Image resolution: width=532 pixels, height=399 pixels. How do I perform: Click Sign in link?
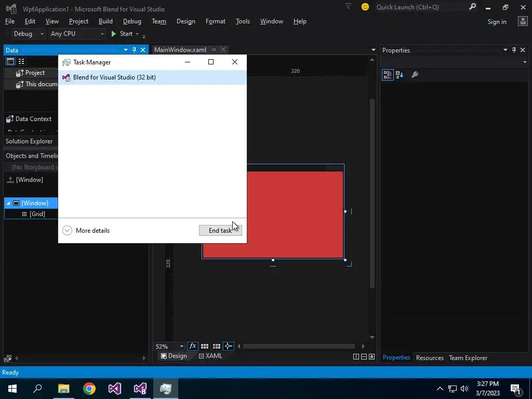tap(497, 22)
